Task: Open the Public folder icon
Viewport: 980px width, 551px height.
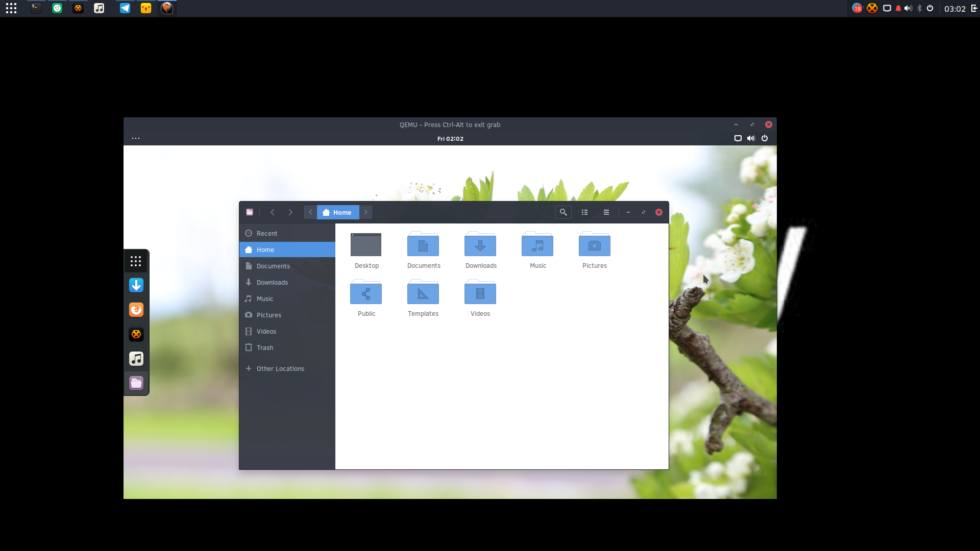Action: 366,292
